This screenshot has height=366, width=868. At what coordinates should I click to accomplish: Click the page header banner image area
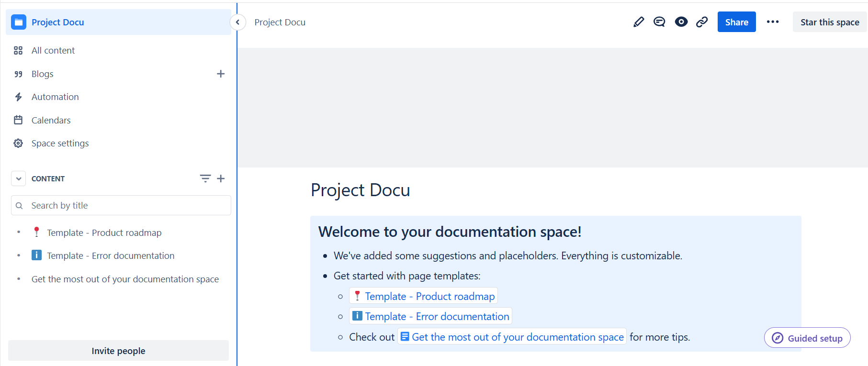click(552, 108)
